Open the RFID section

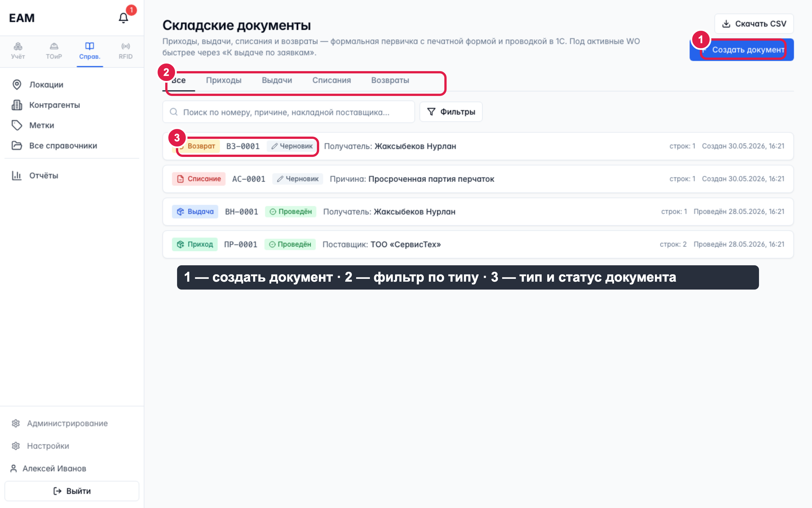(x=125, y=51)
